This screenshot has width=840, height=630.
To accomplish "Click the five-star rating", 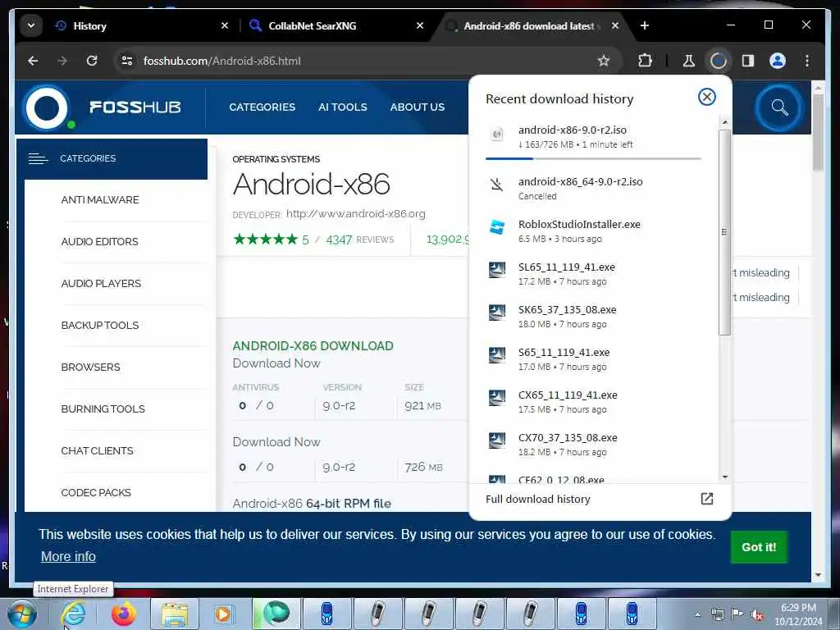I will (265, 239).
